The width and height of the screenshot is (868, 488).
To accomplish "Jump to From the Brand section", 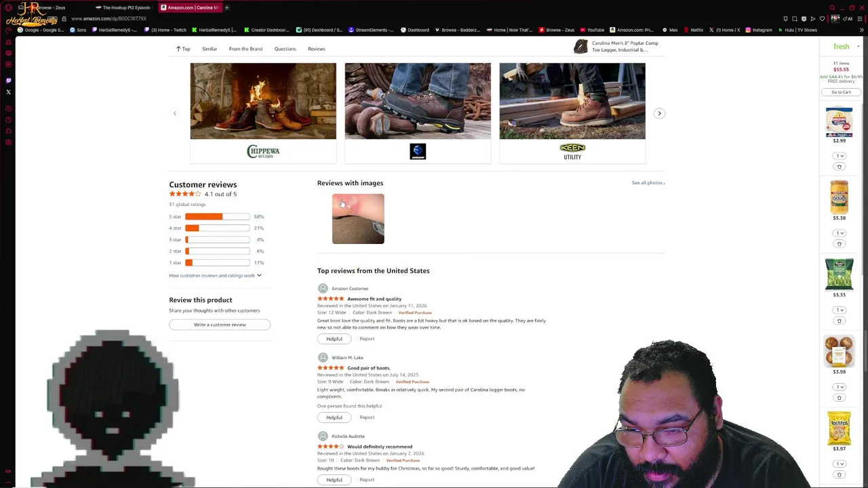I will click(x=245, y=49).
